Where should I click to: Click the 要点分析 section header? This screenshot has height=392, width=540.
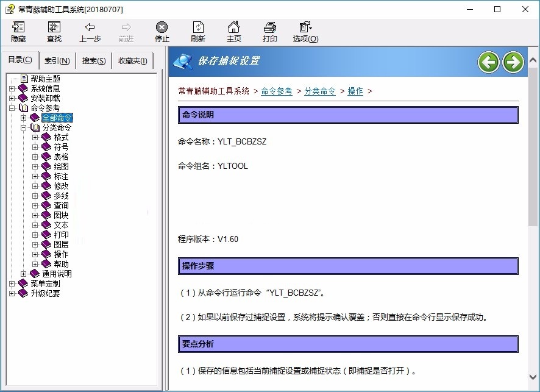[348, 344]
